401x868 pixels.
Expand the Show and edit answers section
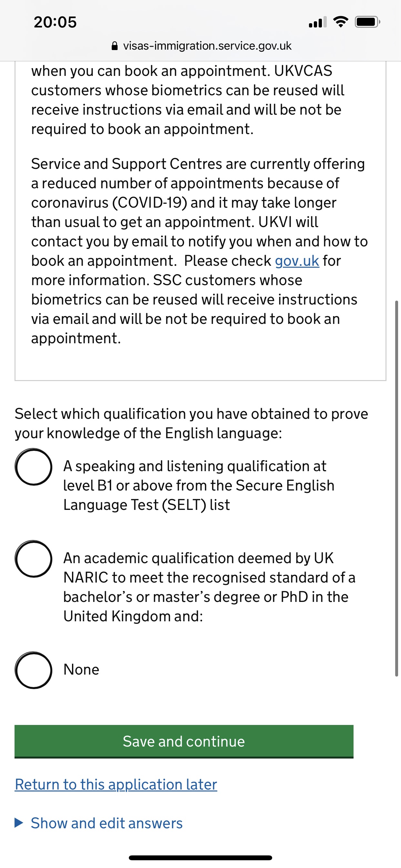[x=107, y=823]
